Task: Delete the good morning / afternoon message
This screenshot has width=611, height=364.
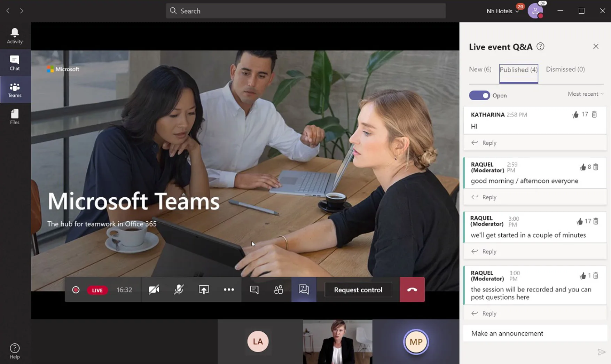Action: pos(596,167)
